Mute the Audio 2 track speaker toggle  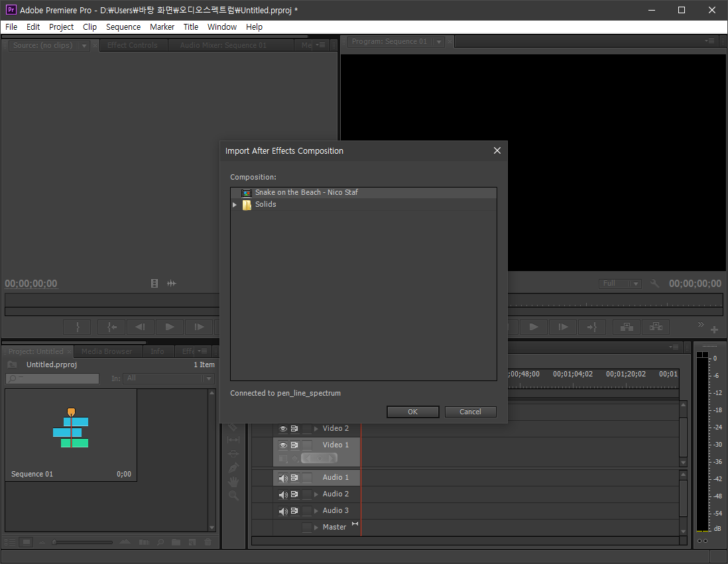tap(283, 494)
